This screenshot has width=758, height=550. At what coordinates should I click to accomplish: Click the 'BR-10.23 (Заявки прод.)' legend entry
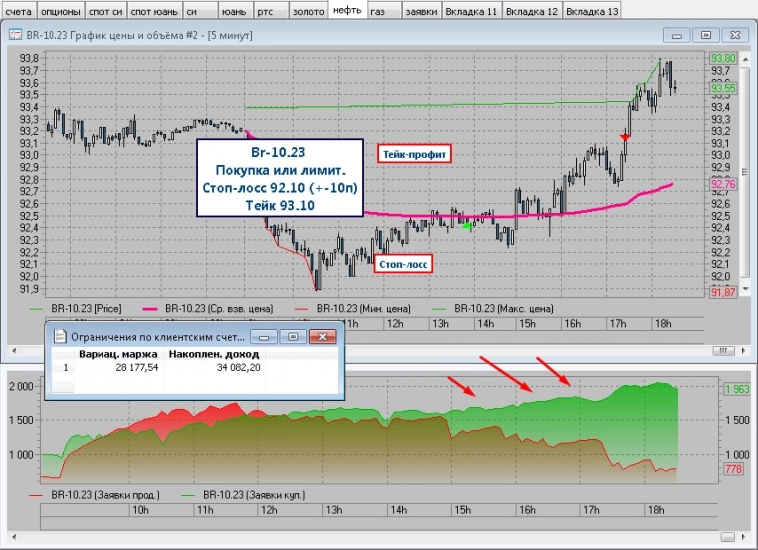point(94,495)
